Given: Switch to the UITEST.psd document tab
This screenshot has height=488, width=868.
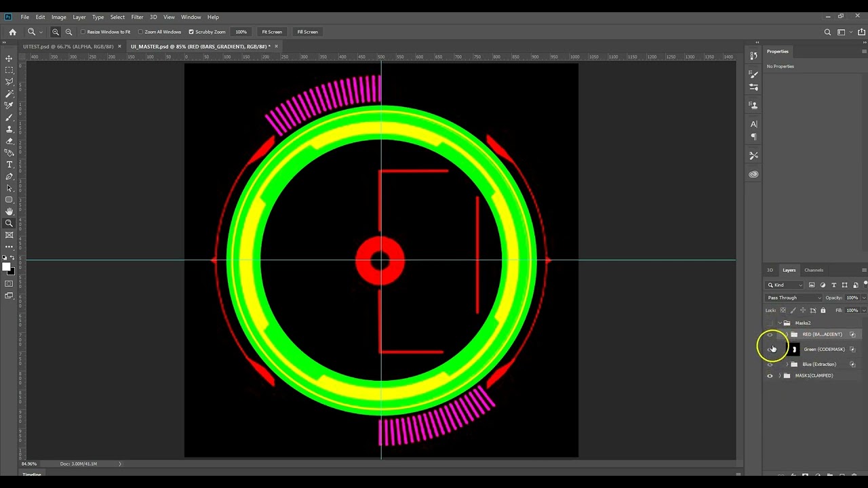Looking at the screenshot, I should click(x=68, y=47).
